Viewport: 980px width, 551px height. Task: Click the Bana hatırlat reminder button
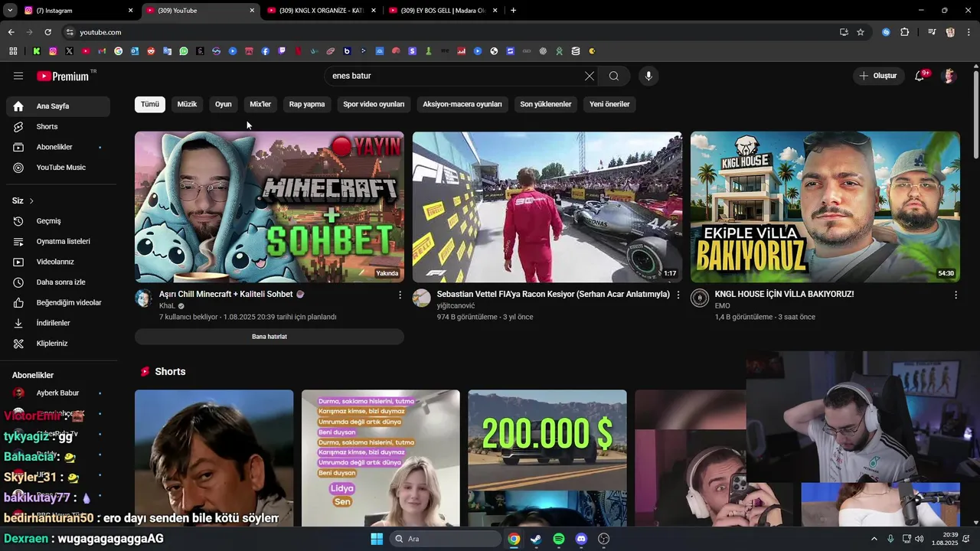[x=269, y=337]
